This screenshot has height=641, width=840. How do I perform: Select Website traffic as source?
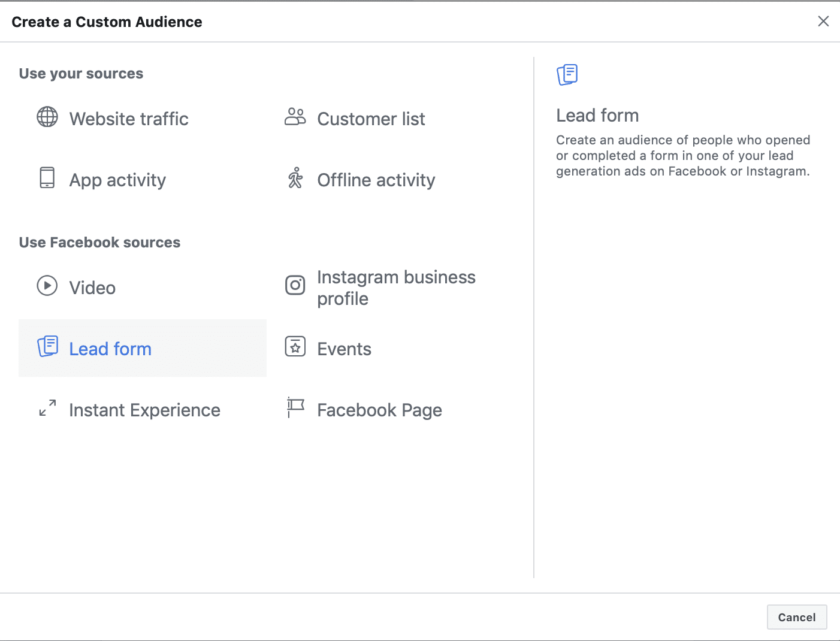tap(129, 119)
